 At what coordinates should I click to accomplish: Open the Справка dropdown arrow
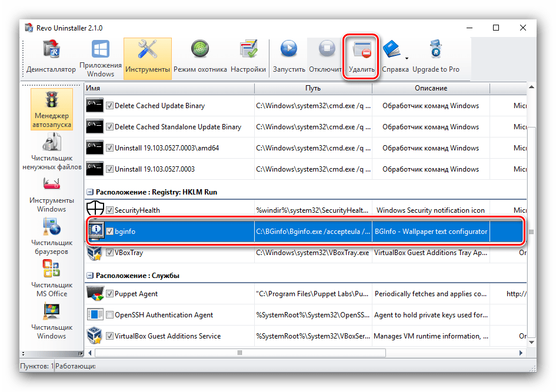pos(407,58)
